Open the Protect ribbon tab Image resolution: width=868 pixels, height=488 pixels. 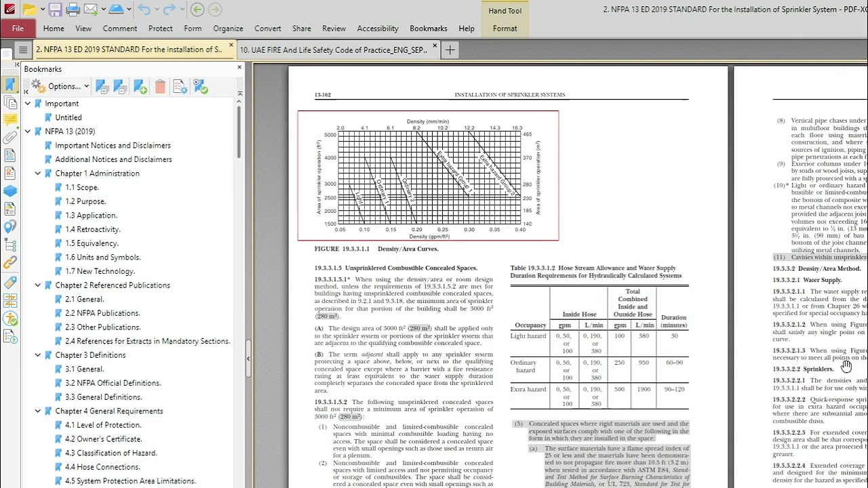tap(160, 28)
